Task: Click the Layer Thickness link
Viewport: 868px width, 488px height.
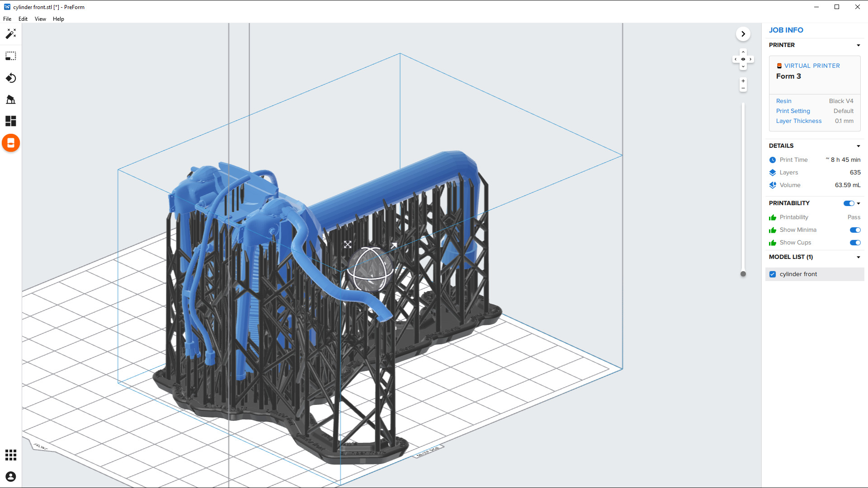Action: 798,121
